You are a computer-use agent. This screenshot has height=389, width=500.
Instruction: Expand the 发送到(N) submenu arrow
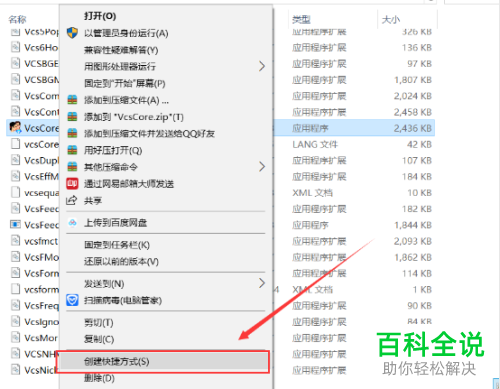point(262,283)
